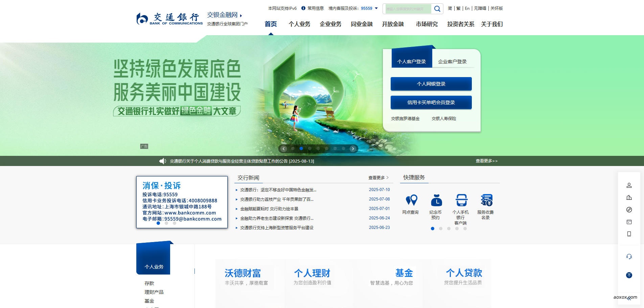The height and width of the screenshot is (308, 644).
Task: Select second dot in 消保投诉 carousel
Action: coord(166,223)
